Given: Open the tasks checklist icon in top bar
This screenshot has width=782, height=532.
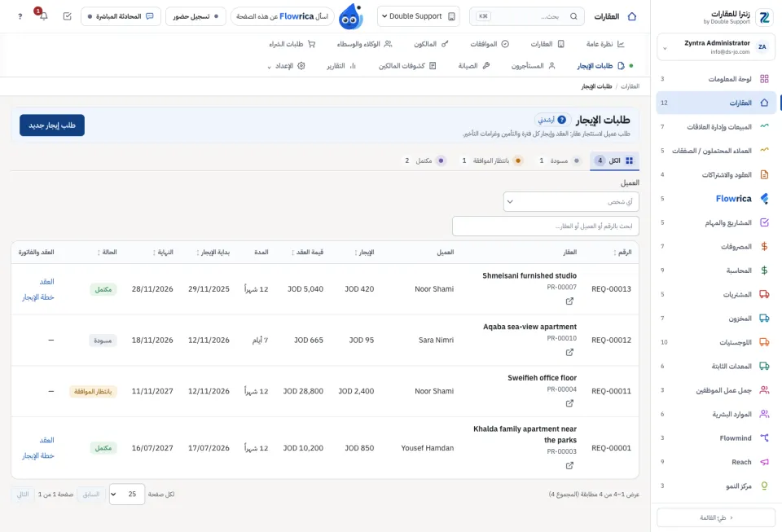Looking at the screenshot, I should click(68, 16).
